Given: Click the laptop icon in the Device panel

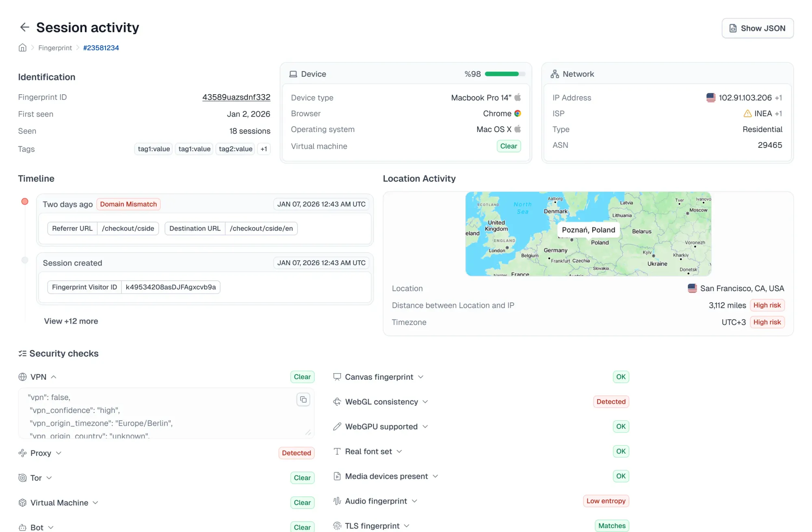Looking at the screenshot, I should pyautogui.click(x=293, y=74).
